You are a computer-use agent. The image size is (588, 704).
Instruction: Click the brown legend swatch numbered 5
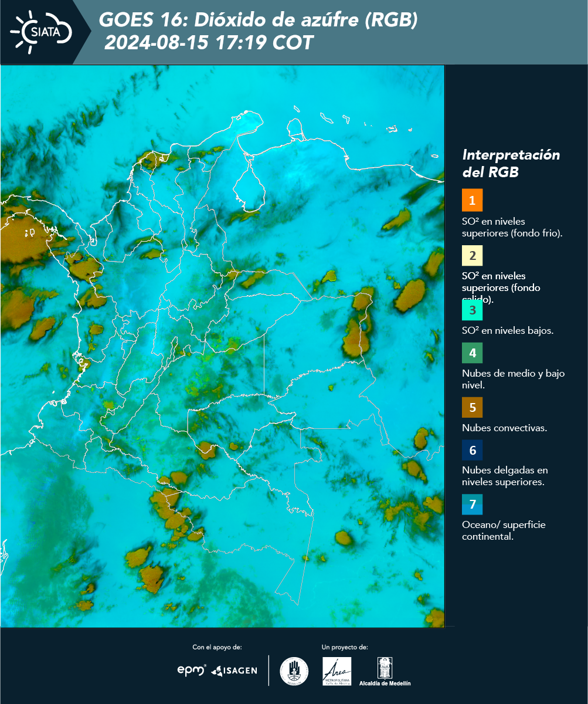click(472, 407)
